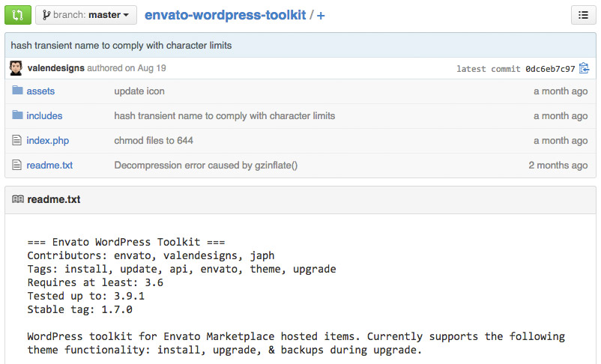The height and width of the screenshot is (364, 601).
Task: Open the valendesigns avatar image
Action: click(16, 68)
